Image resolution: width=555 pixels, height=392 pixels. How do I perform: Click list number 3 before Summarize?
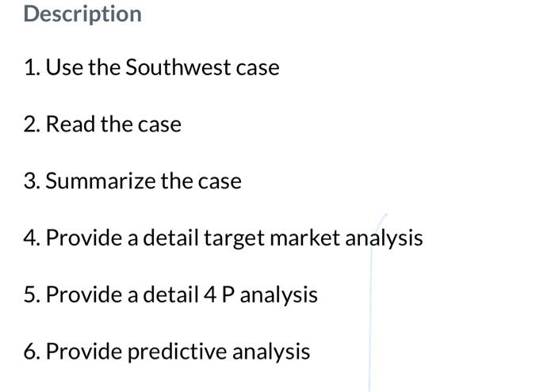(x=33, y=181)
